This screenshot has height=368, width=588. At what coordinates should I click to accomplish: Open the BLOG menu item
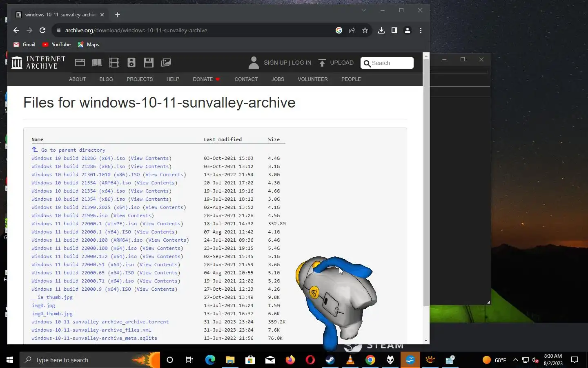coord(106,79)
